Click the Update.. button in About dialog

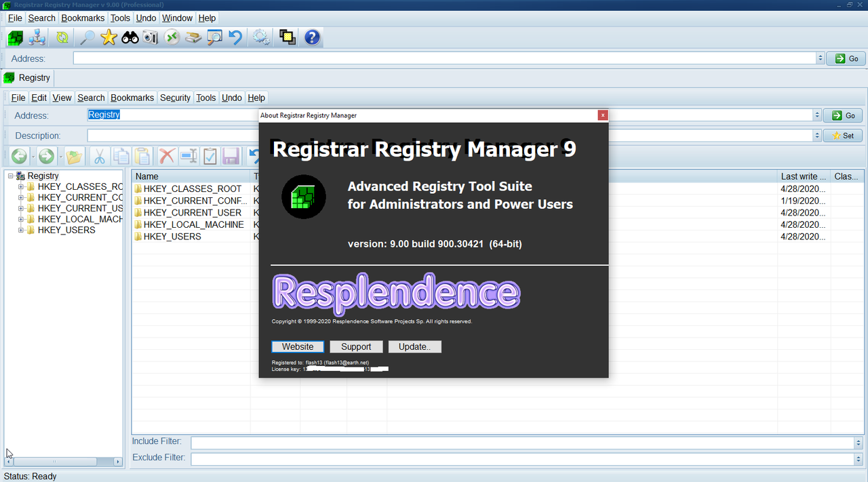(414, 346)
